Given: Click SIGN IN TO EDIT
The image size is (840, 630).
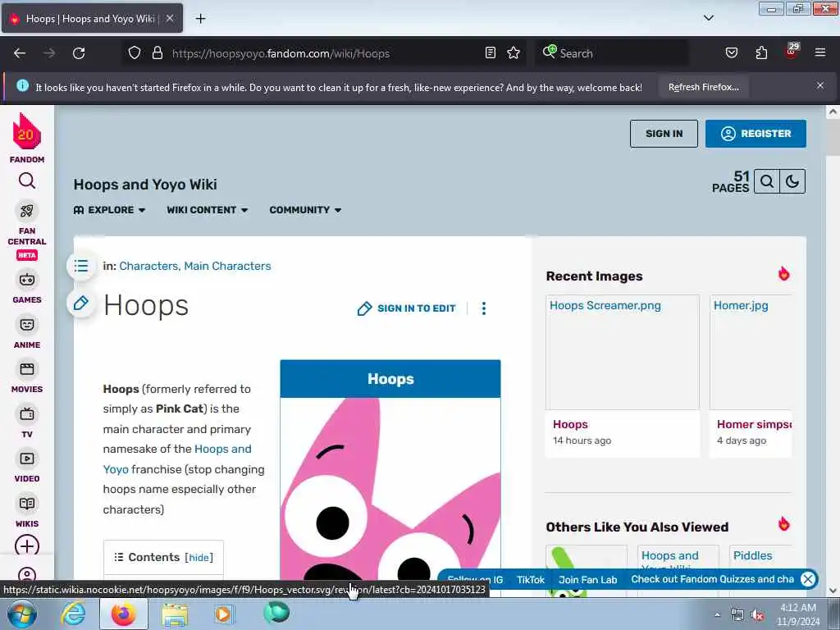Looking at the screenshot, I should 406,308.
